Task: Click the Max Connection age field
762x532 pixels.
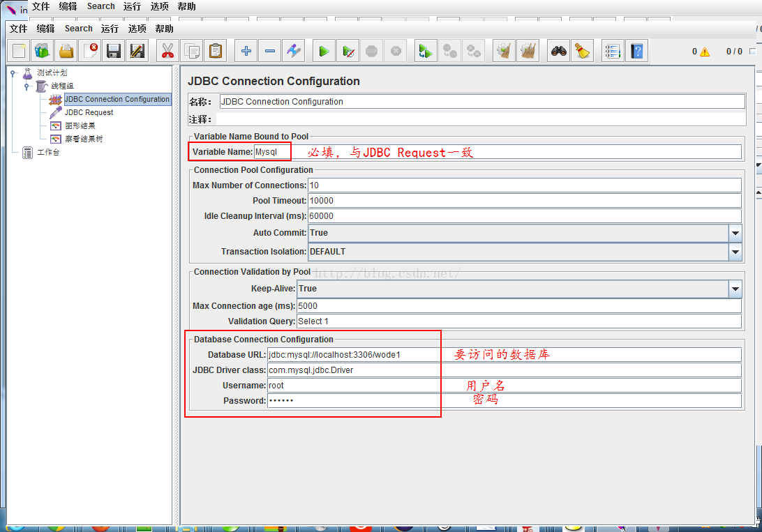Action: point(519,306)
